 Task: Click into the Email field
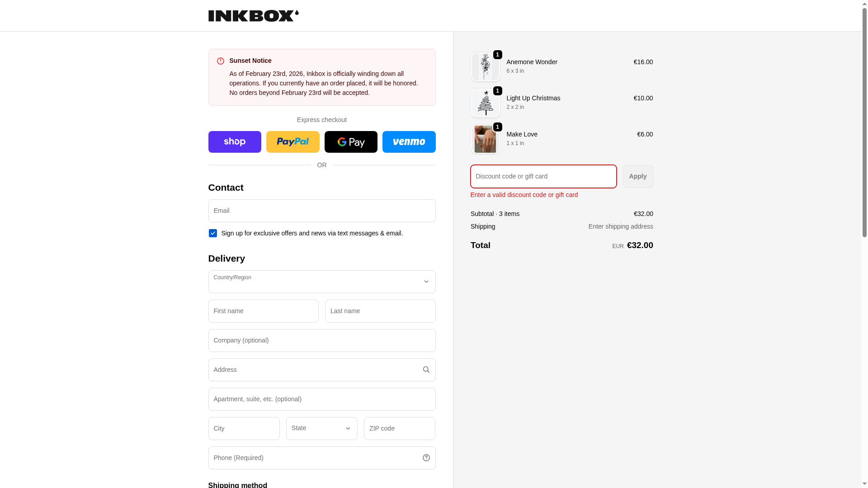pyautogui.click(x=321, y=211)
